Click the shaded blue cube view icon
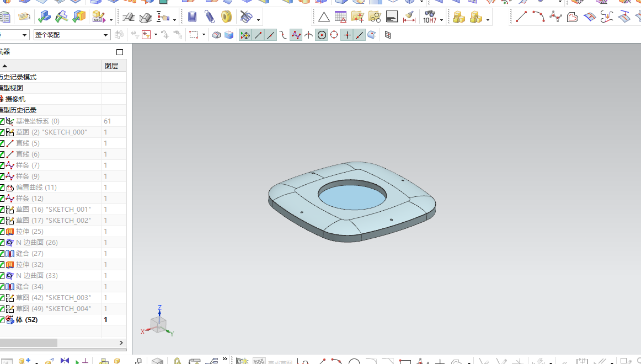The image size is (641, 364). [229, 35]
